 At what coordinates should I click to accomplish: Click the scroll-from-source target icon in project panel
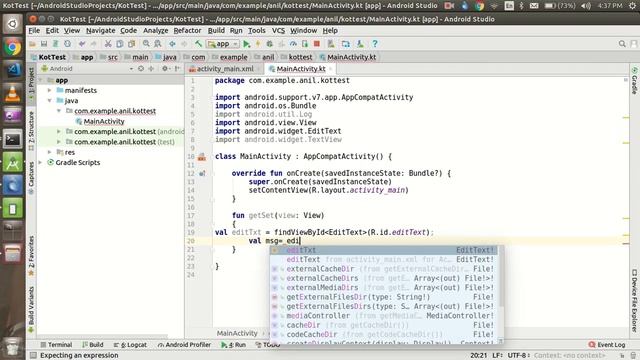pyautogui.click(x=141, y=69)
